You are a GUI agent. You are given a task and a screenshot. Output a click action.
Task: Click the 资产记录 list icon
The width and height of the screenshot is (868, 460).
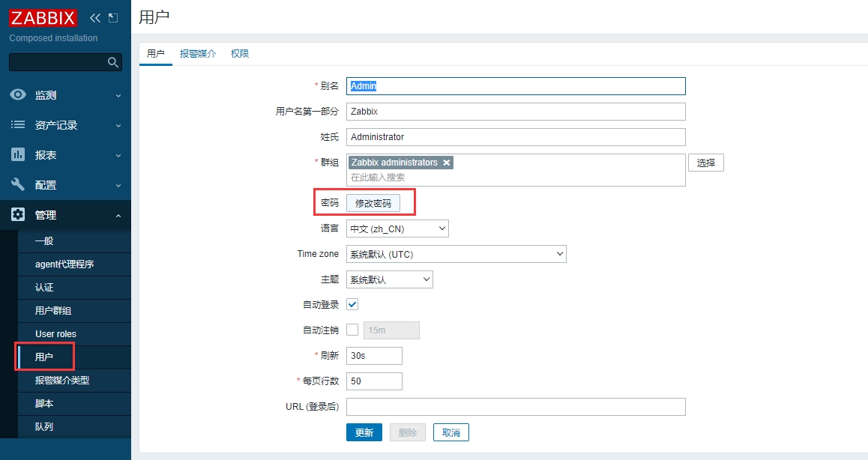pyautogui.click(x=18, y=125)
